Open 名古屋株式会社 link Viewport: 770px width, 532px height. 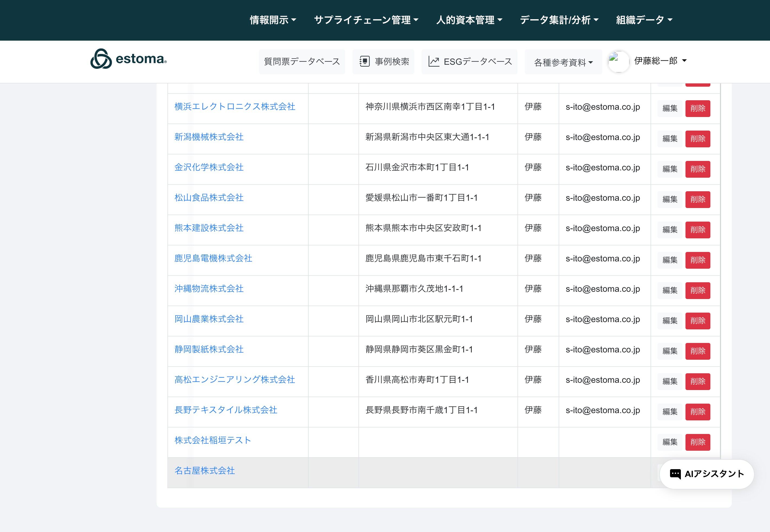pos(204,471)
